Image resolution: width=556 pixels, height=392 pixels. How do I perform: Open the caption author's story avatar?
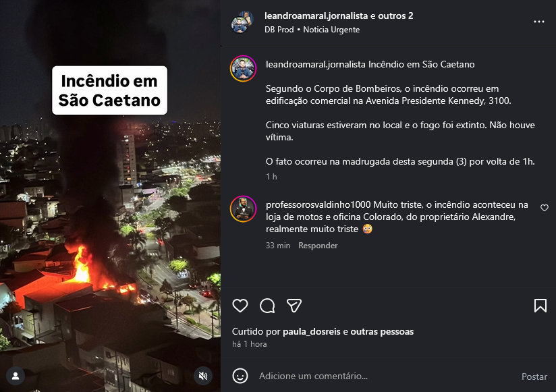click(243, 69)
